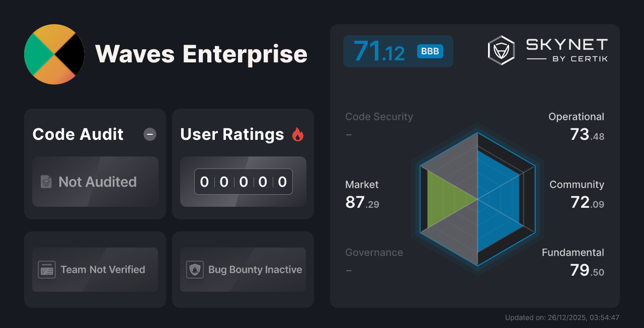644x328 pixels.
Task: Click the shield icon in Not Audited badge
Action: (46, 182)
